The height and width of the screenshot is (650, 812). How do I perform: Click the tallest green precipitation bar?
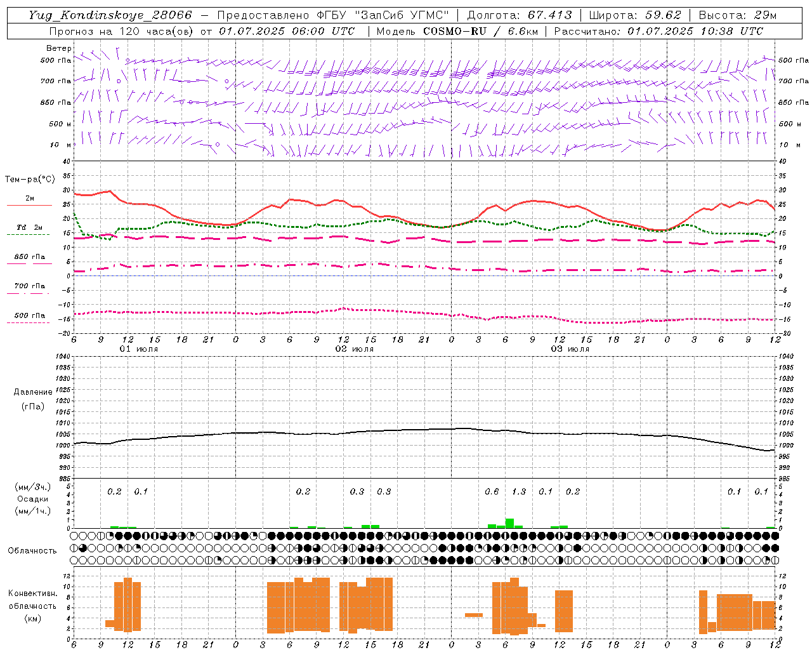click(x=509, y=524)
